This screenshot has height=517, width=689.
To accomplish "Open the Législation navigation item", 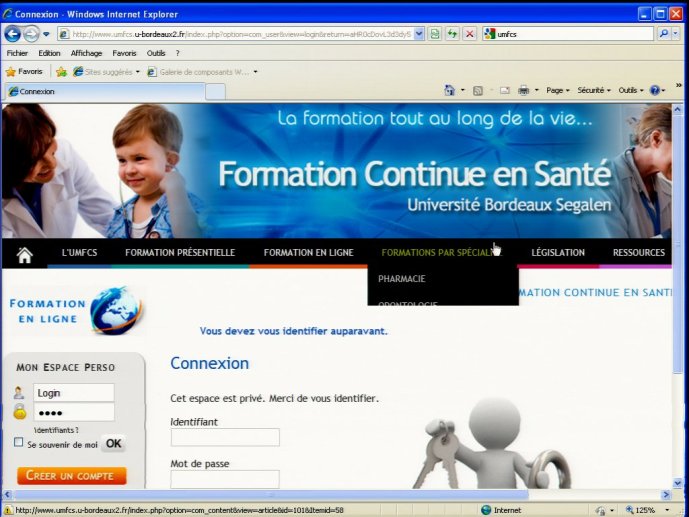I will (x=558, y=253).
